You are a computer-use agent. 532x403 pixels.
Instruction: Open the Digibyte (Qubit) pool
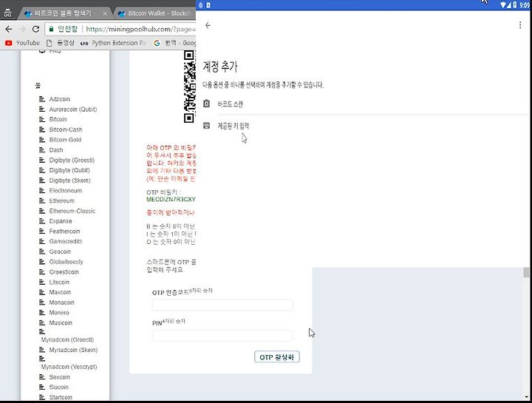click(x=69, y=170)
